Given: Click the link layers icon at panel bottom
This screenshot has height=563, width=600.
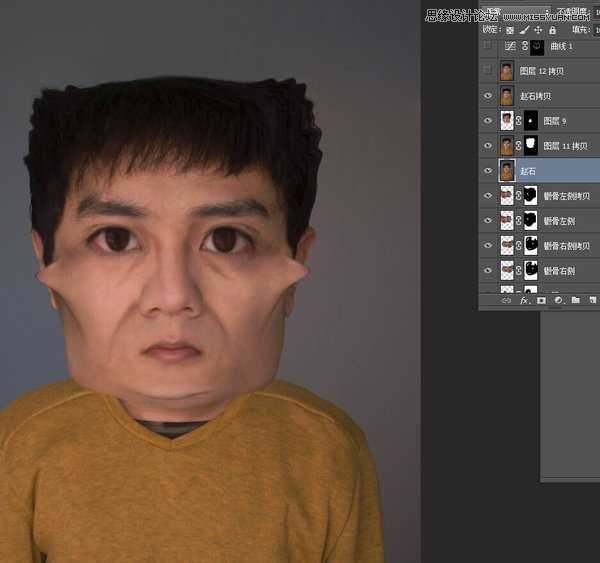Looking at the screenshot, I should point(506,299).
